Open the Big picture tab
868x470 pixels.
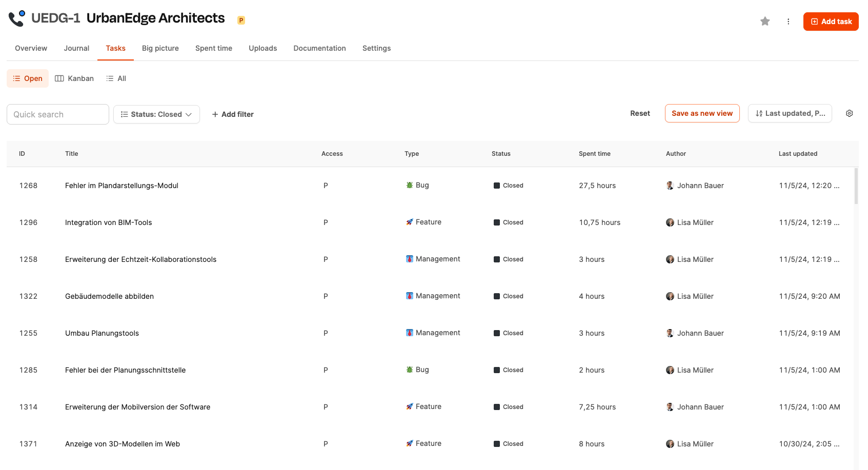(x=160, y=48)
